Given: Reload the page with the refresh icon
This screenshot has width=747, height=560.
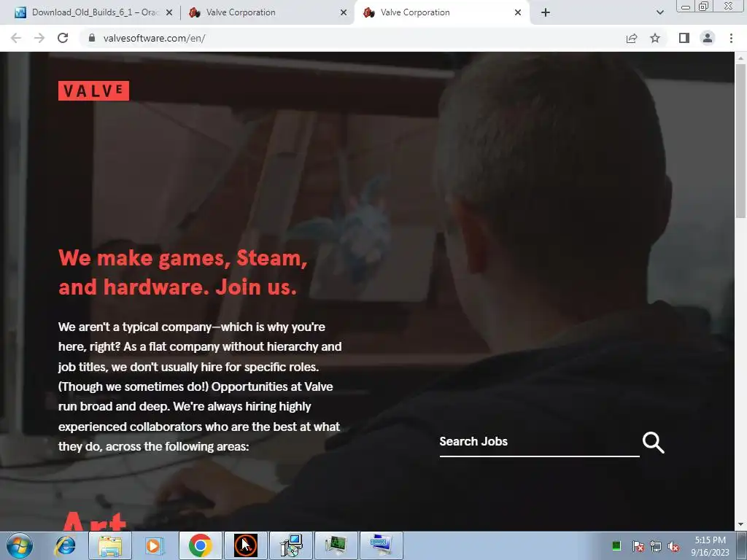Looking at the screenshot, I should [x=63, y=38].
